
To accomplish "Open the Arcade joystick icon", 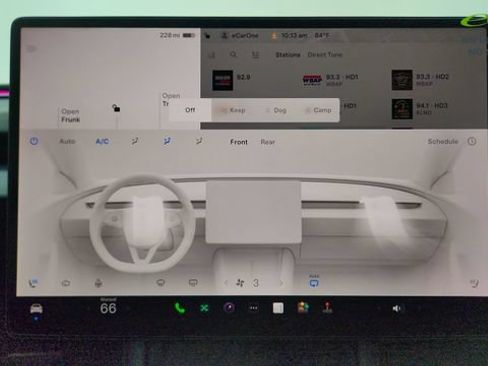I will pos(327,308).
